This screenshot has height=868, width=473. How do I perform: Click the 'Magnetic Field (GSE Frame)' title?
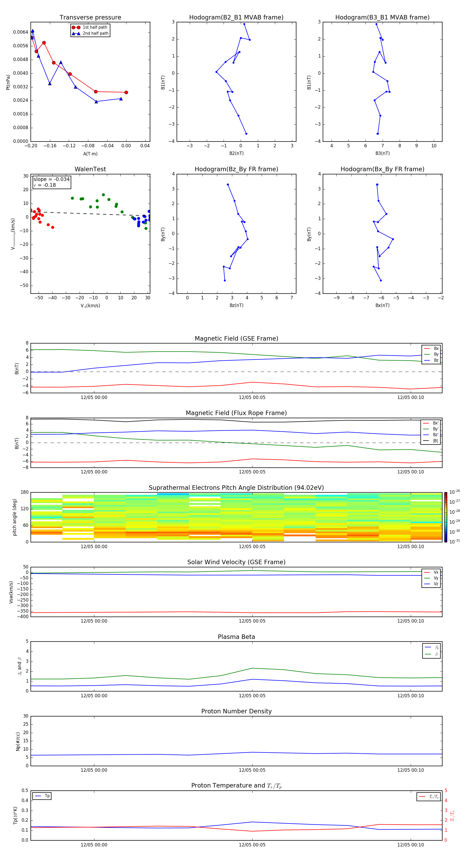(236, 339)
